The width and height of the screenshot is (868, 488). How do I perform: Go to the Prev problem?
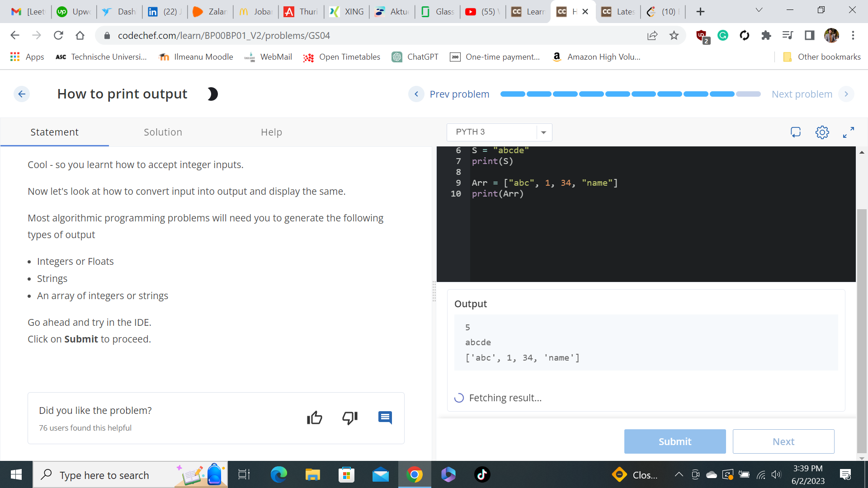point(459,94)
